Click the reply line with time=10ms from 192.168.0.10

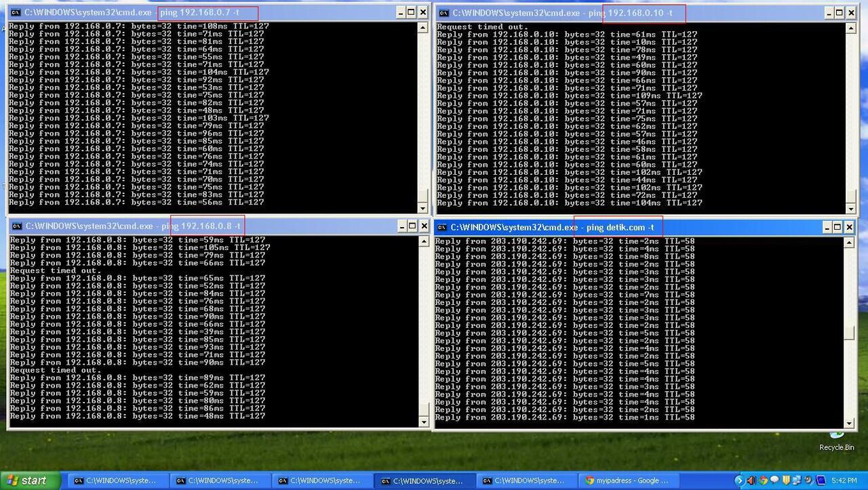pos(567,42)
